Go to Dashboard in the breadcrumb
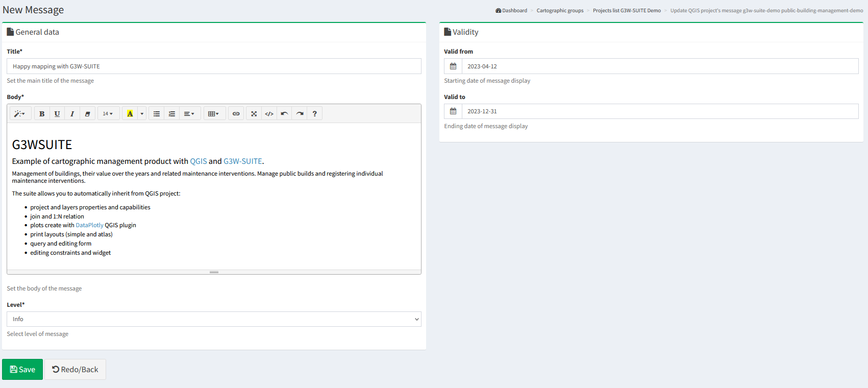The width and height of the screenshot is (868, 388). [511, 11]
